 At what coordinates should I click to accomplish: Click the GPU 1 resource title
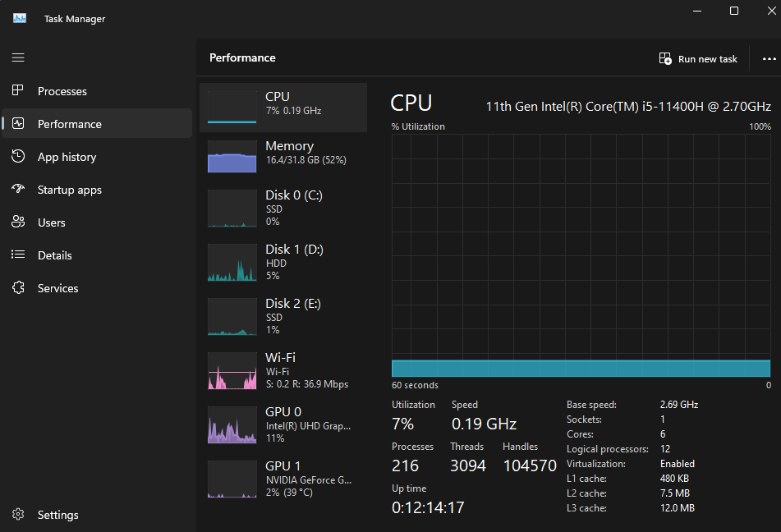pos(283,466)
